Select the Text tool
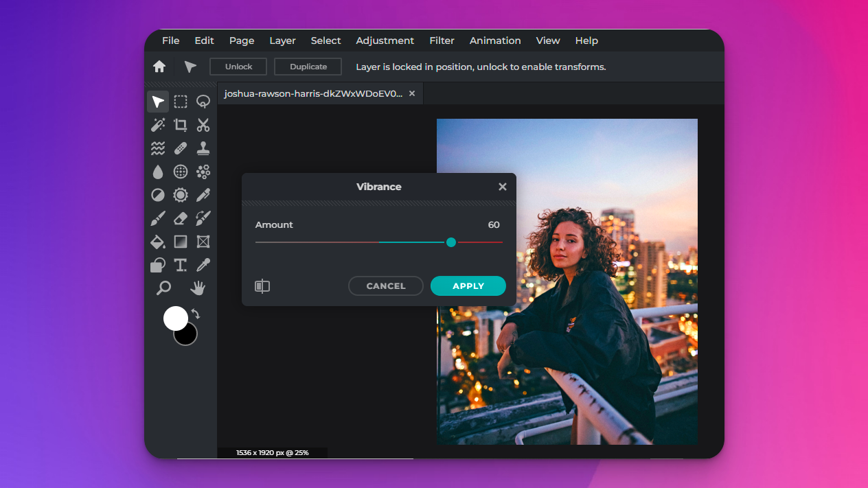The width and height of the screenshot is (868, 488). [x=181, y=265]
